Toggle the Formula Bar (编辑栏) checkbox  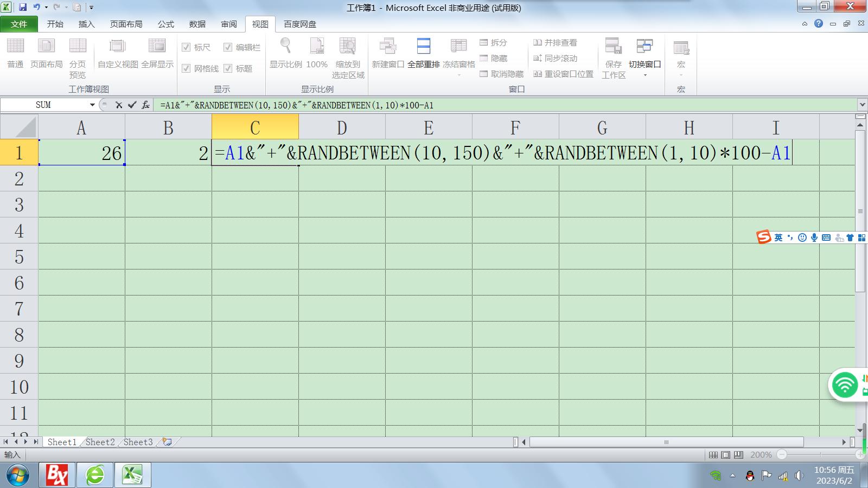click(x=228, y=47)
